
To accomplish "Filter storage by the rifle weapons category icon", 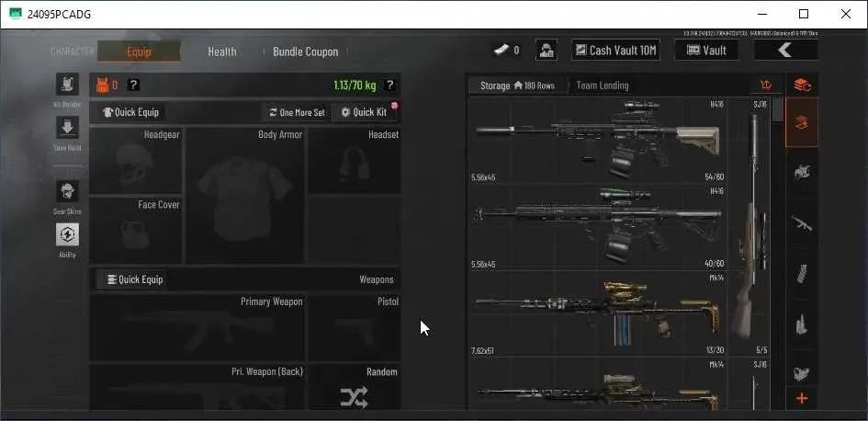I will 802,222.
